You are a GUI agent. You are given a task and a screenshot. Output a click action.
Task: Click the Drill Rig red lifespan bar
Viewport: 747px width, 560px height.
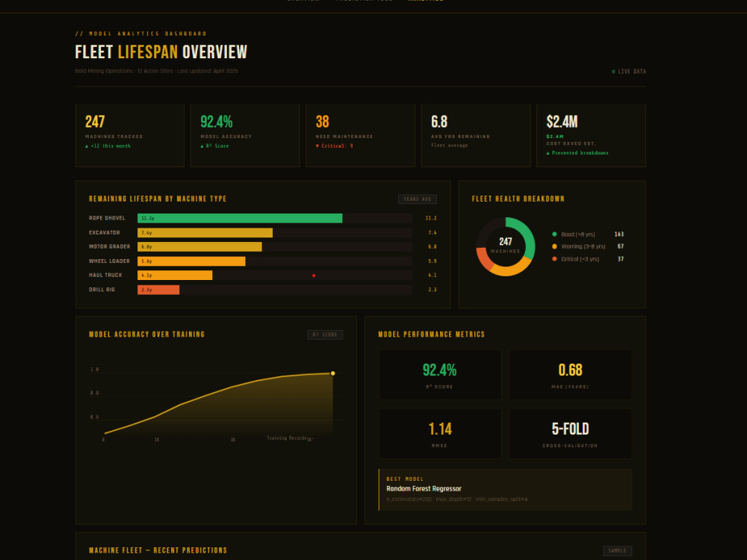(158, 290)
